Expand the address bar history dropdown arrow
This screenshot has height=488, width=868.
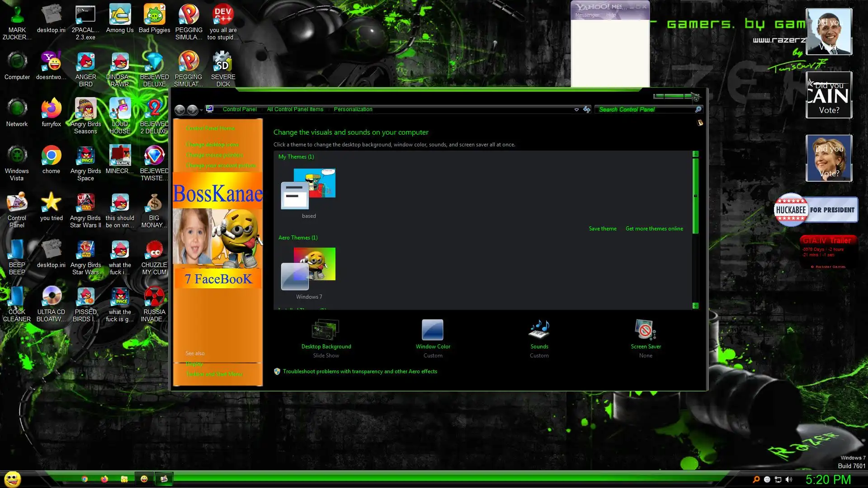pos(576,110)
